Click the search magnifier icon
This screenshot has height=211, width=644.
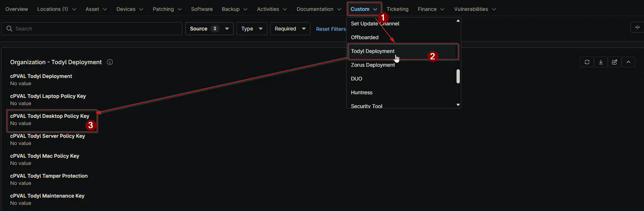[9, 29]
